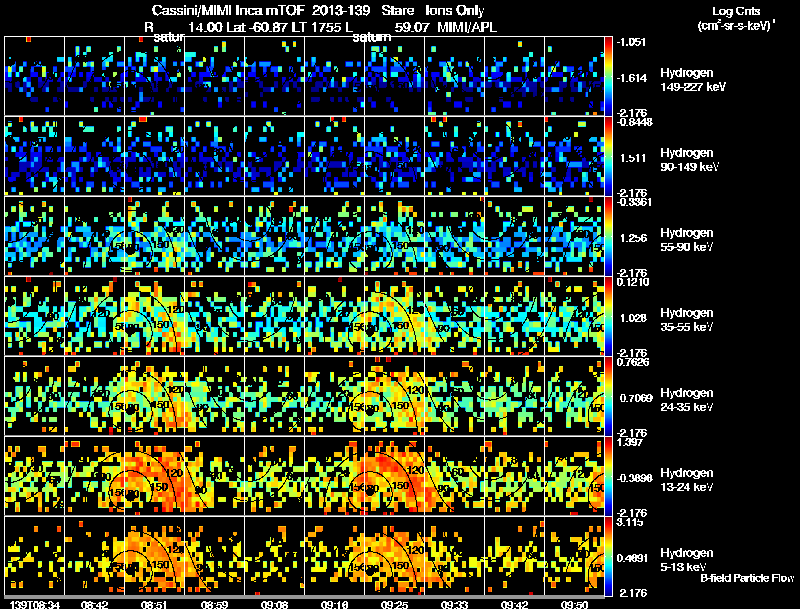Screen dimensions: 800x609
Task: Click the -0.3361 colorbar value
Action: coord(634,201)
